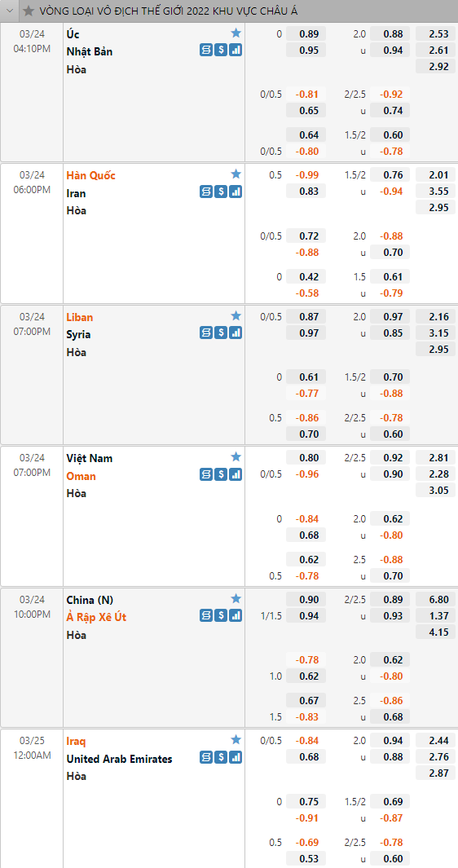Select odds 6.80 for China win
Viewport: 458px width, 868px height.
coord(435,600)
